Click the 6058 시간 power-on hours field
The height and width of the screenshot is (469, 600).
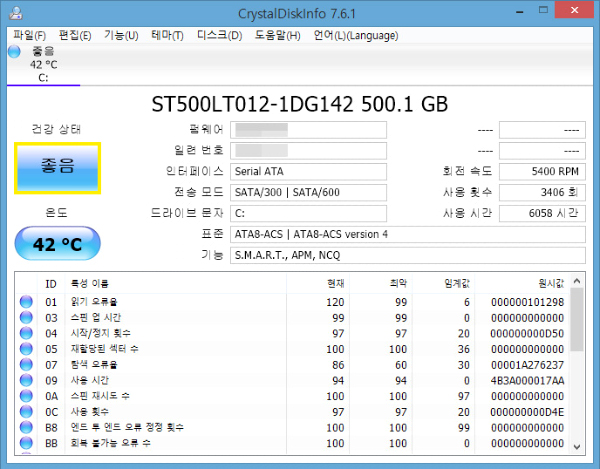[x=542, y=213]
